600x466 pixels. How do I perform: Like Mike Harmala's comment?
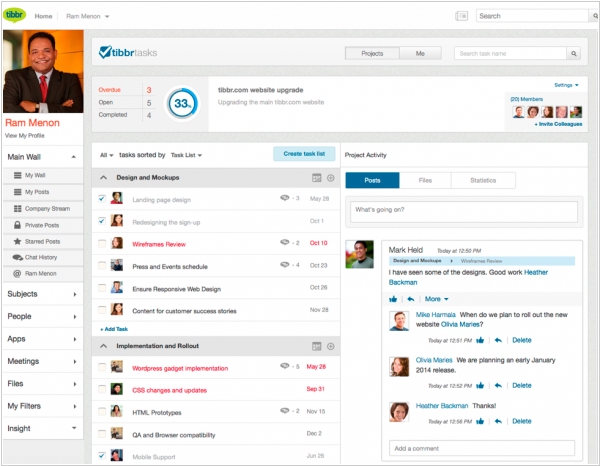click(480, 340)
